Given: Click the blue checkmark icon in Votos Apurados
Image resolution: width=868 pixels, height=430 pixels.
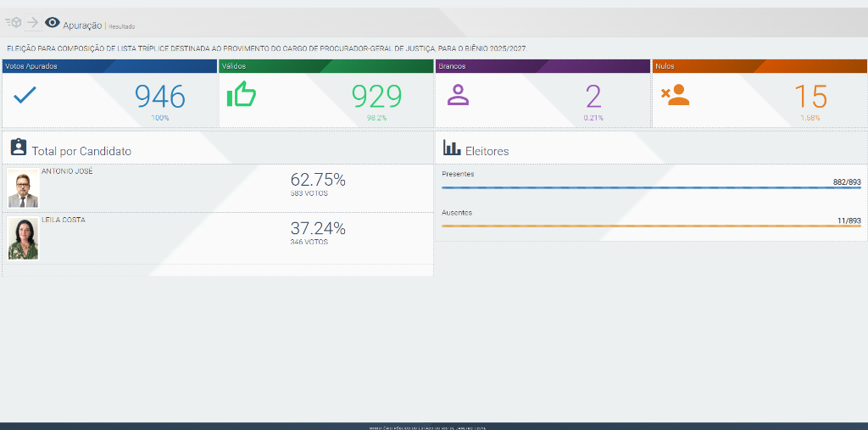Looking at the screenshot, I should pos(25,95).
